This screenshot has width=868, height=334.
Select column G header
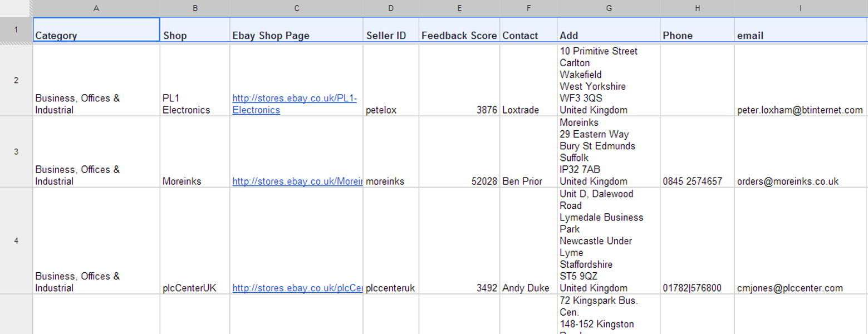pyautogui.click(x=609, y=8)
